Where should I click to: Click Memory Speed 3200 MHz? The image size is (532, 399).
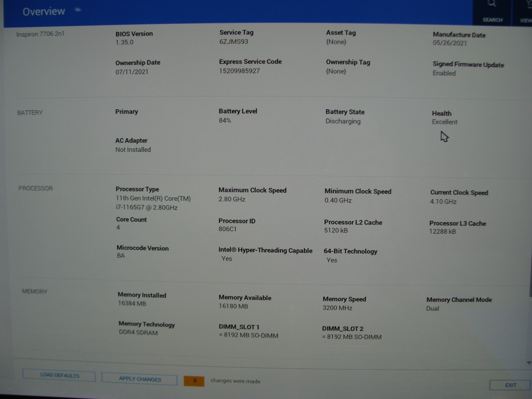[x=337, y=308]
